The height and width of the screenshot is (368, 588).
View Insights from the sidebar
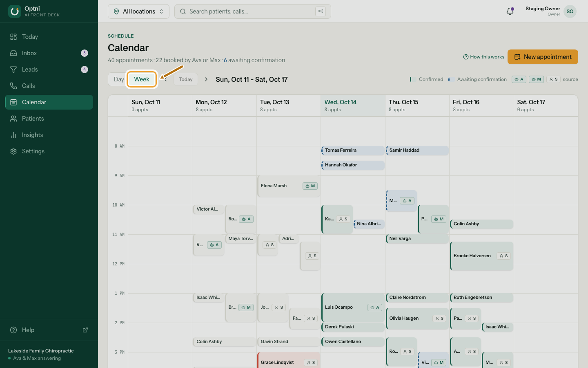click(x=49, y=135)
